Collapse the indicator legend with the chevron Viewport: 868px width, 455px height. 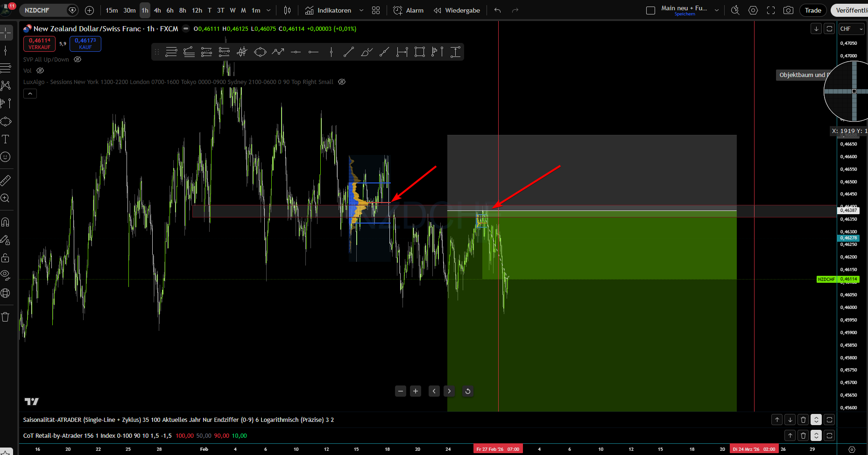30,93
